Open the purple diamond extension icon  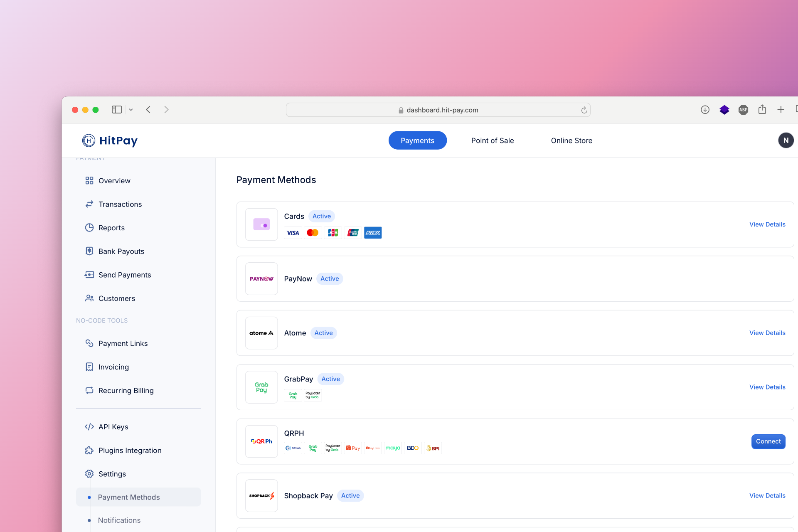724,110
